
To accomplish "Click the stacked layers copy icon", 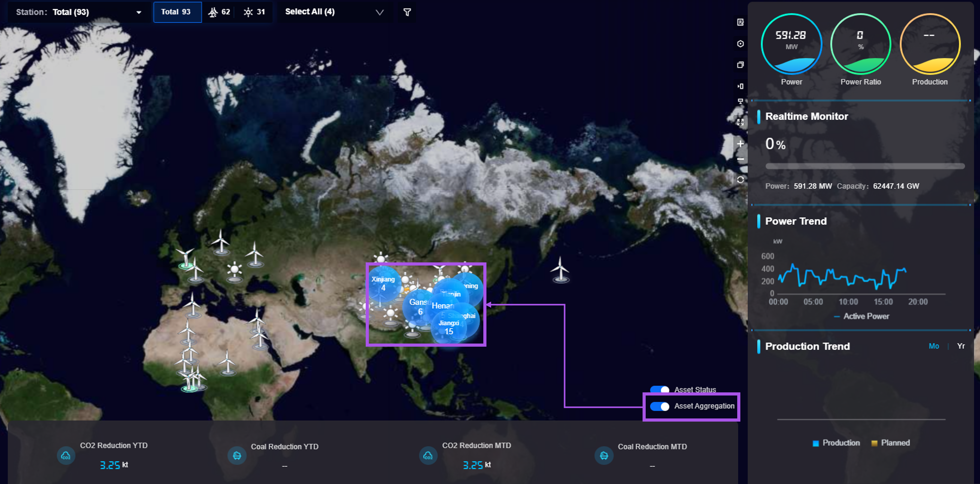I will [740, 65].
